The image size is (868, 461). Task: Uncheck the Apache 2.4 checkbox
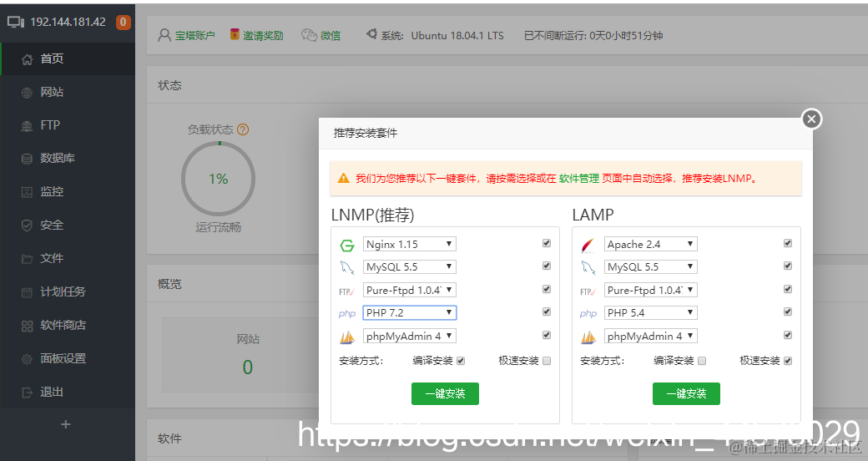point(788,243)
